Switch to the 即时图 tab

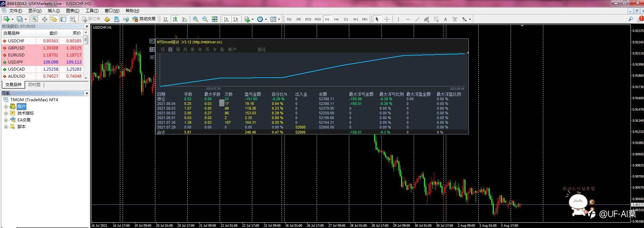point(34,85)
